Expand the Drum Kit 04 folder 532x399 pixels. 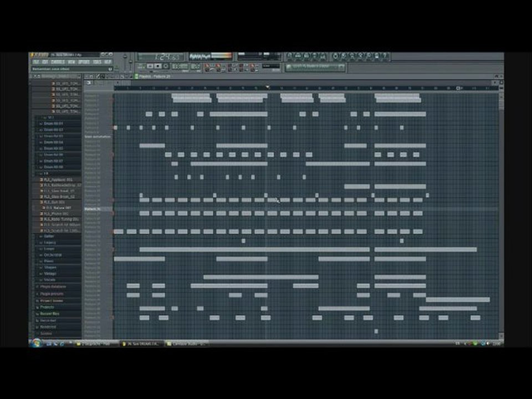click(x=53, y=142)
